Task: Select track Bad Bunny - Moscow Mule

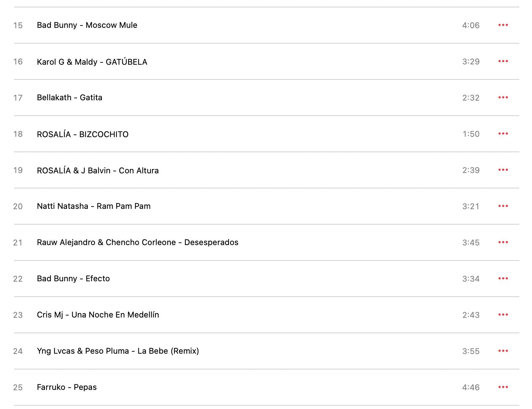Action: 266,25
